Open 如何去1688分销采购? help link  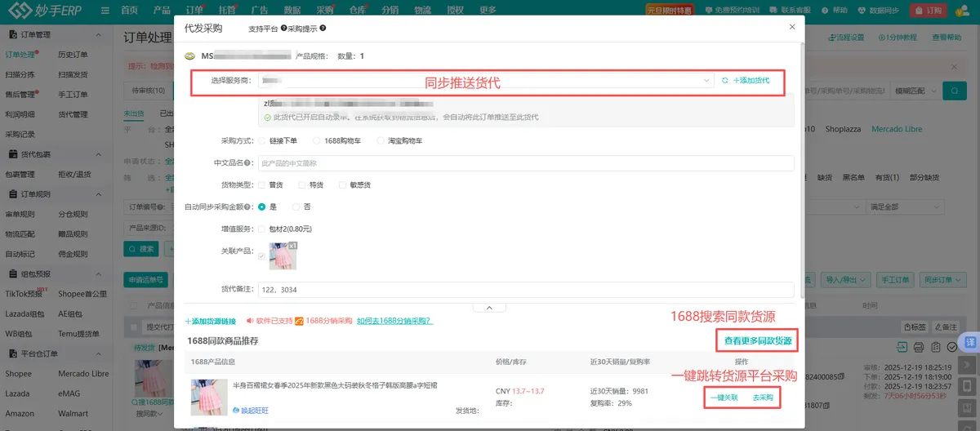(394, 322)
